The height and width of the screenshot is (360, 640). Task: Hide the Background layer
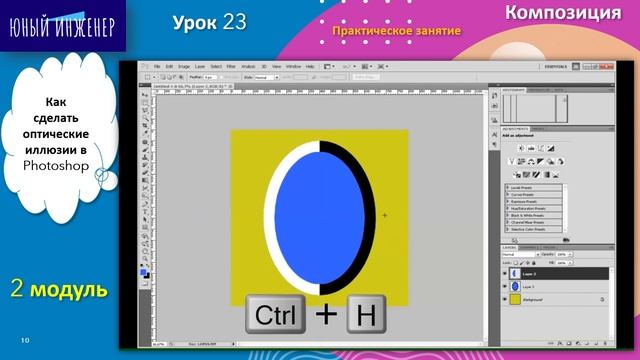click(505, 300)
